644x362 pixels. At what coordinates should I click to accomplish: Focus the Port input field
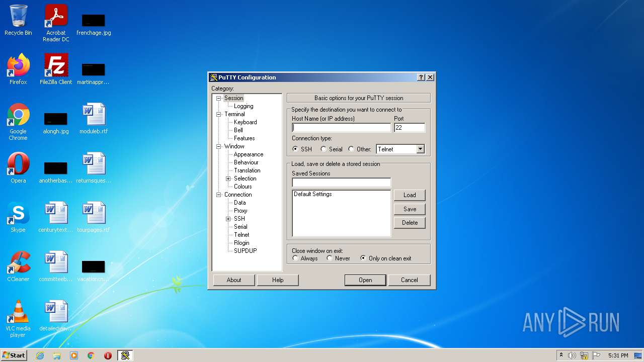click(410, 128)
